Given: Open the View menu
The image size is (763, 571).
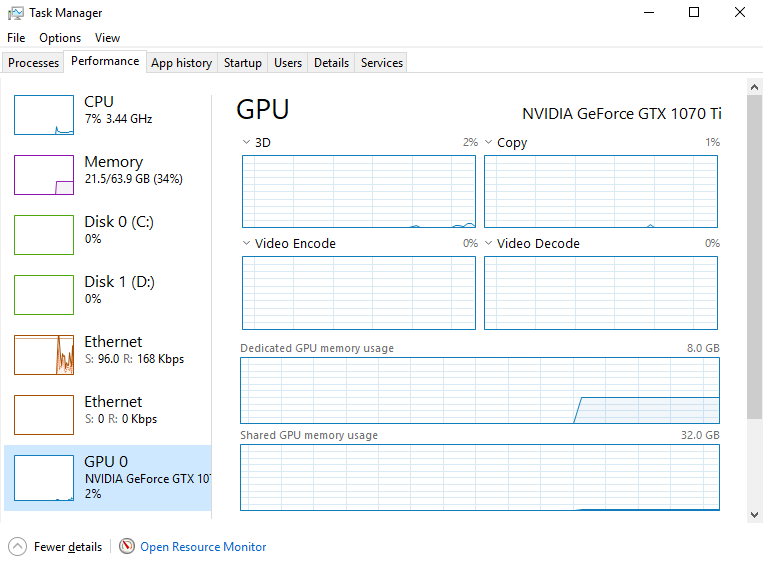Looking at the screenshot, I should (107, 38).
